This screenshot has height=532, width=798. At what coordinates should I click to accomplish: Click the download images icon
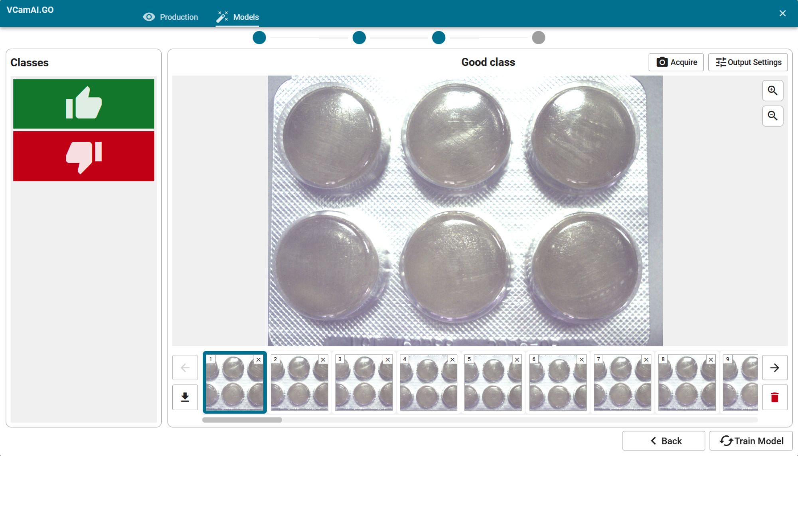[x=185, y=397]
